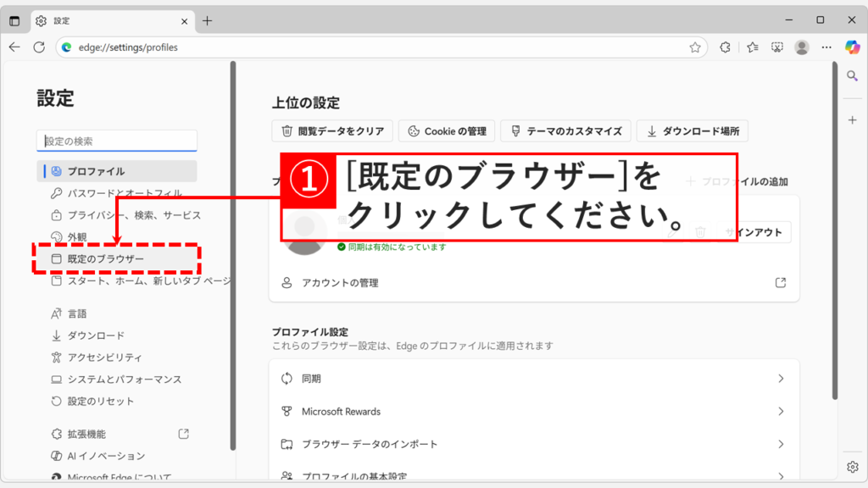868x488 pixels.
Task: Click the back navigation arrow
Action: click(x=15, y=47)
